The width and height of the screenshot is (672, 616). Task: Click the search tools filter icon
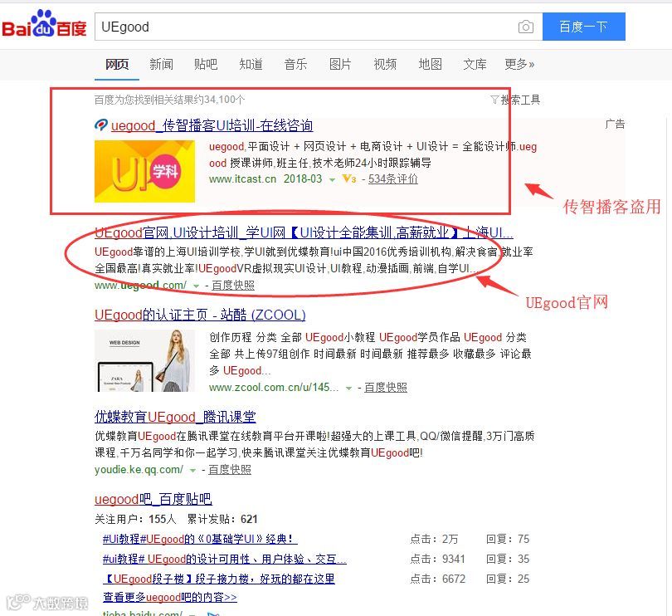tap(494, 100)
